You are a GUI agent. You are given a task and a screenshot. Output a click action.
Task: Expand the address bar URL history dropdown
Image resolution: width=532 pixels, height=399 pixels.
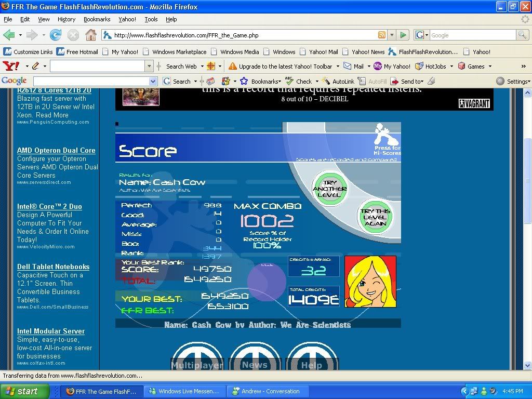(392, 35)
